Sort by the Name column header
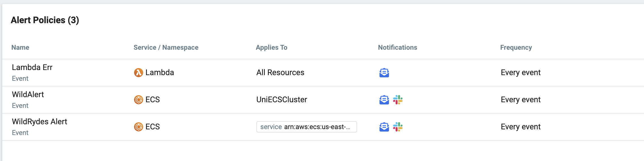 [20, 47]
